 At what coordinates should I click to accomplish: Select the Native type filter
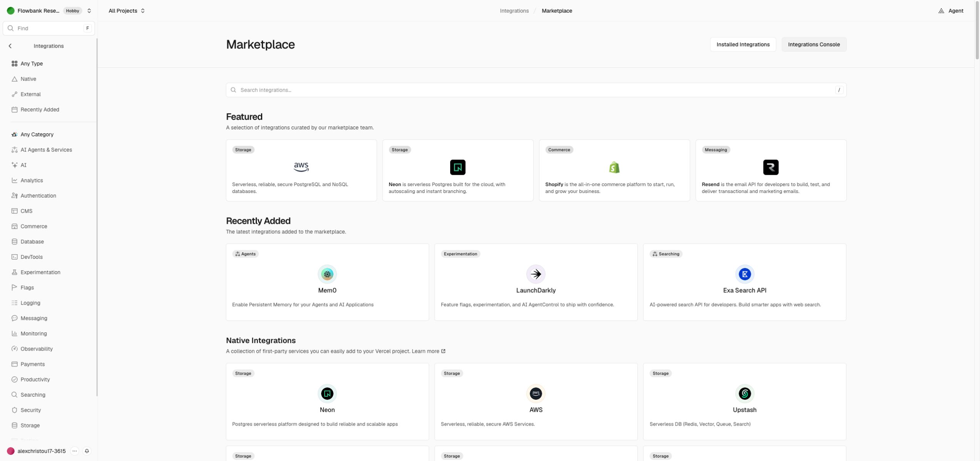coord(49,79)
